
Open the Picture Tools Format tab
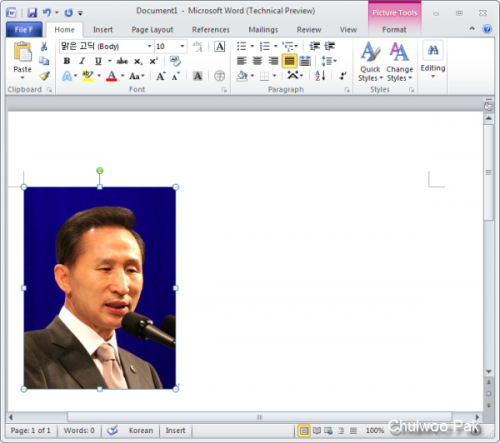click(394, 30)
